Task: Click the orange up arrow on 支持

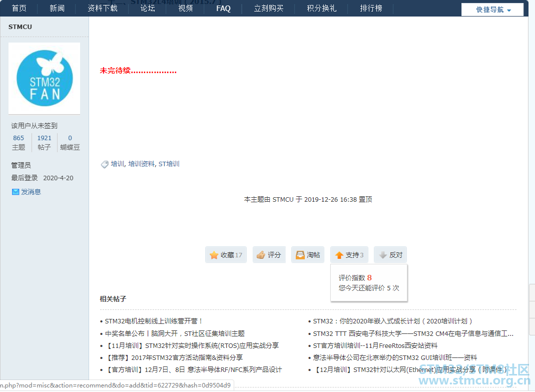Action: 339,255
